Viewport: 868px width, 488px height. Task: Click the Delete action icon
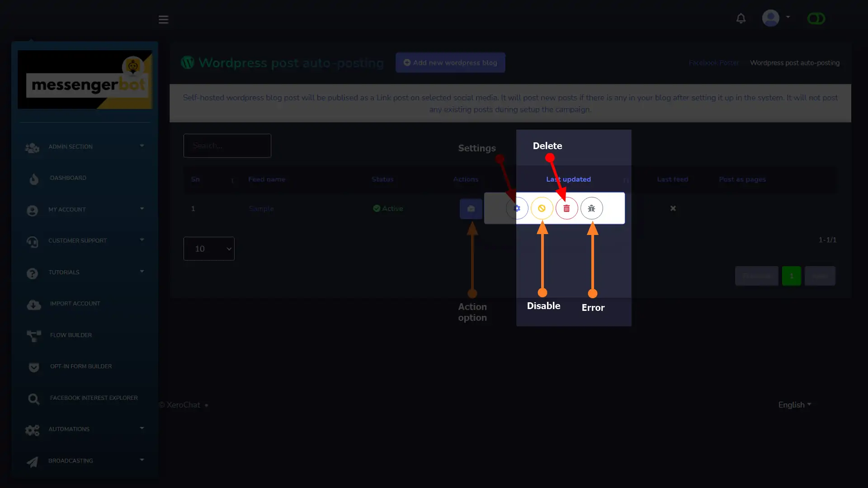(566, 208)
